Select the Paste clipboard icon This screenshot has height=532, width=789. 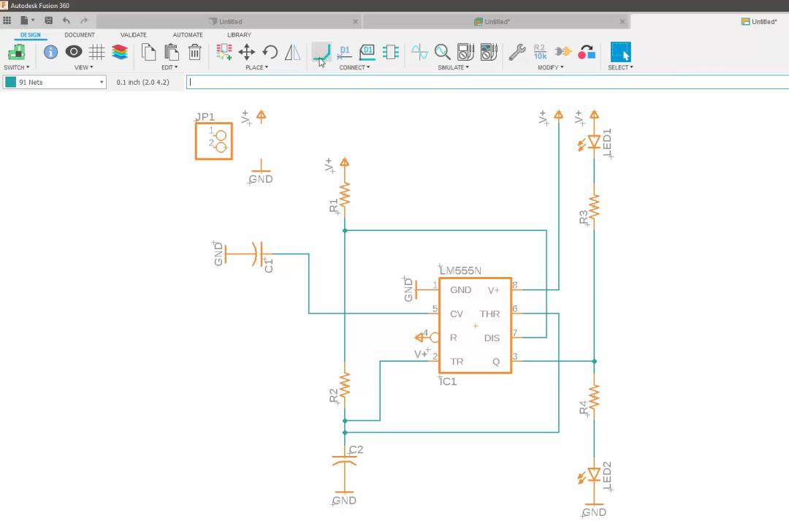(172, 52)
